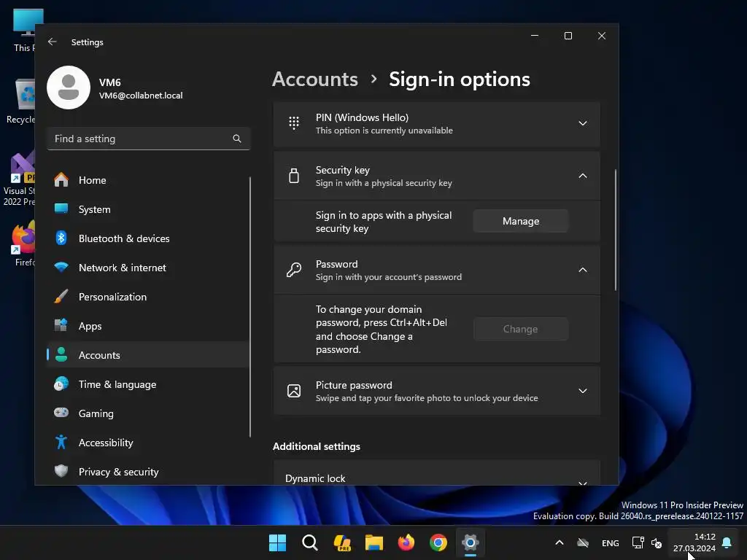Collapse the Password section chevron
The image size is (747, 560).
pos(583,270)
